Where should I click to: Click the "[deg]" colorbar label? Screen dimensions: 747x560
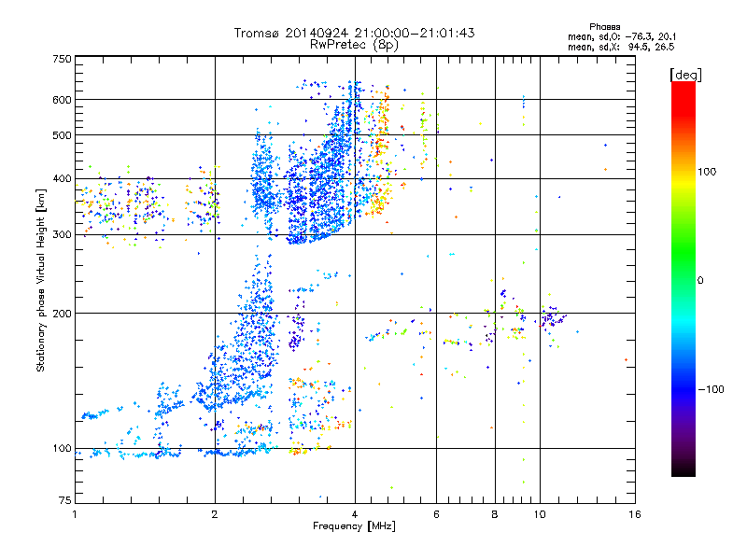coord(685,75)
